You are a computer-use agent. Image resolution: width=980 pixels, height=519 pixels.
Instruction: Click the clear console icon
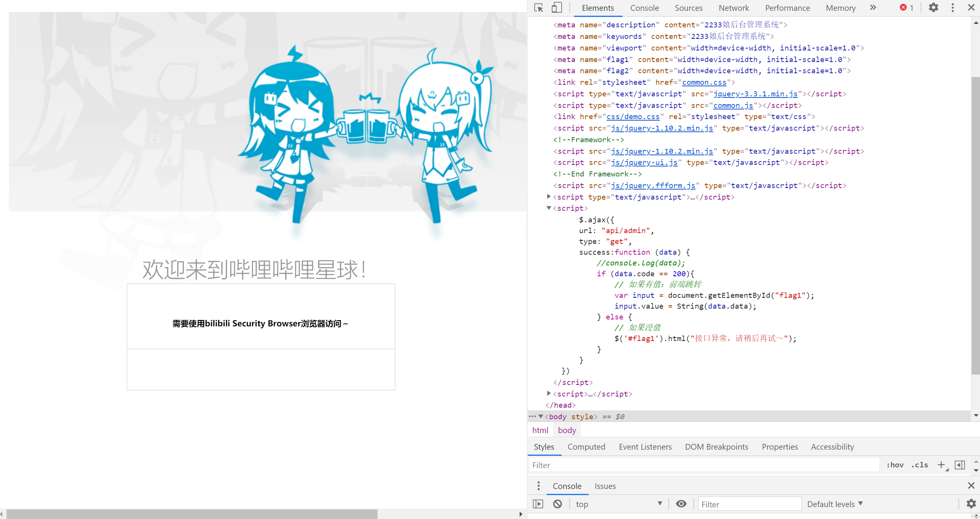click(557, 504)
